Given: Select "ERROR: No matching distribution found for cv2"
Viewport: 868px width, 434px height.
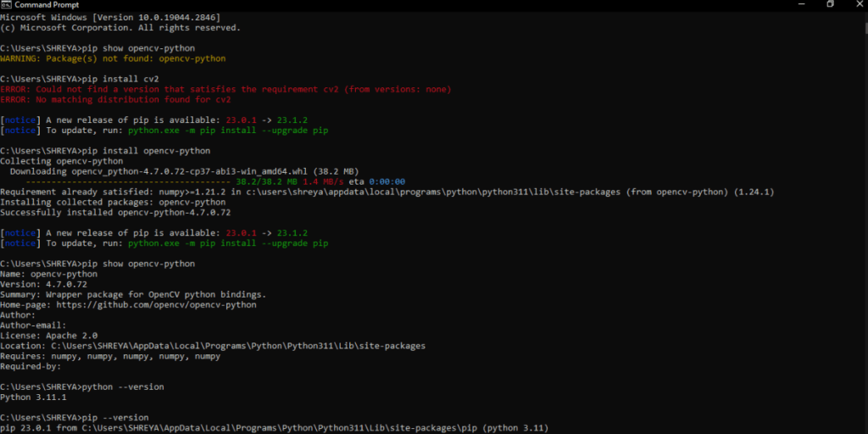Looking at the screenshot, I should (x=115, y=100).
